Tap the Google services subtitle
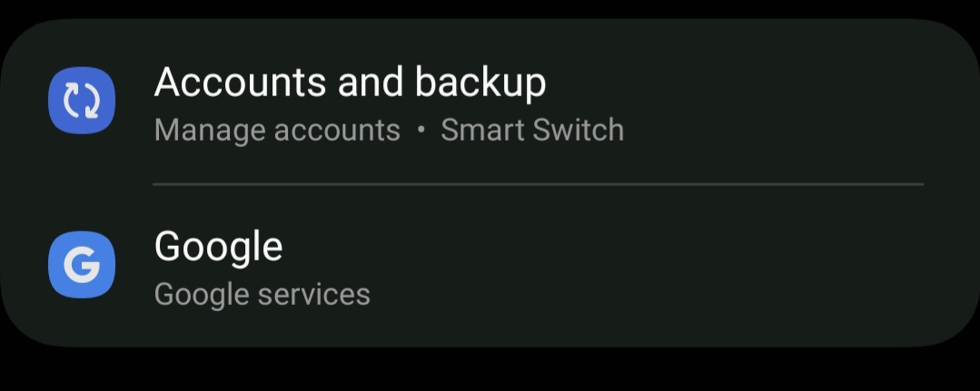Image resolution: width=980 pixels, height=391 pixels. pyautogui.click(x=262, y=294)
